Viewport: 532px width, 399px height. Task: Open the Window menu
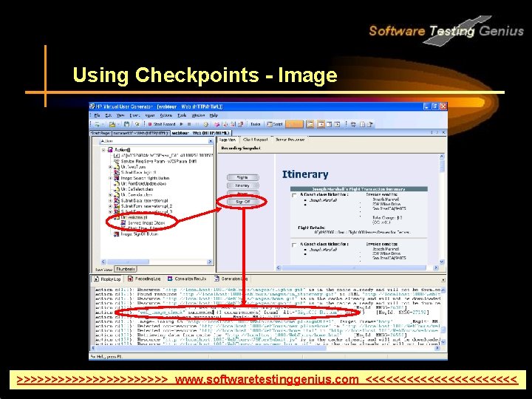198,116
